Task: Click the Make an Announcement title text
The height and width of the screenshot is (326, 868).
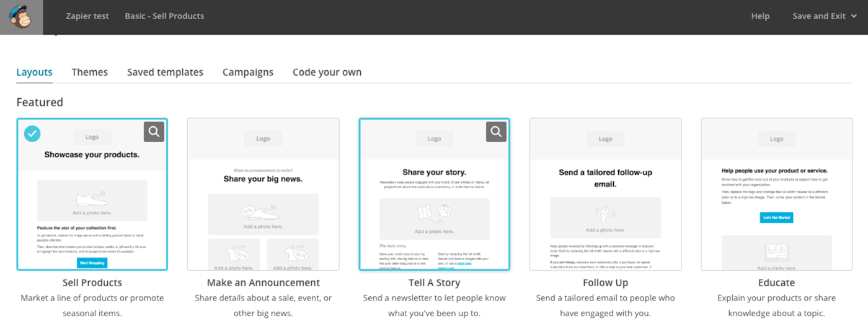Action: click(x=263, y=283)
